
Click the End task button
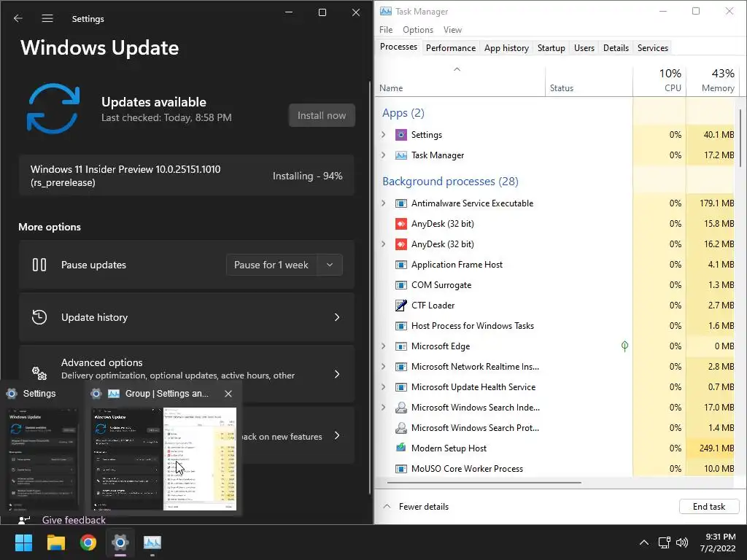(709, 507)
